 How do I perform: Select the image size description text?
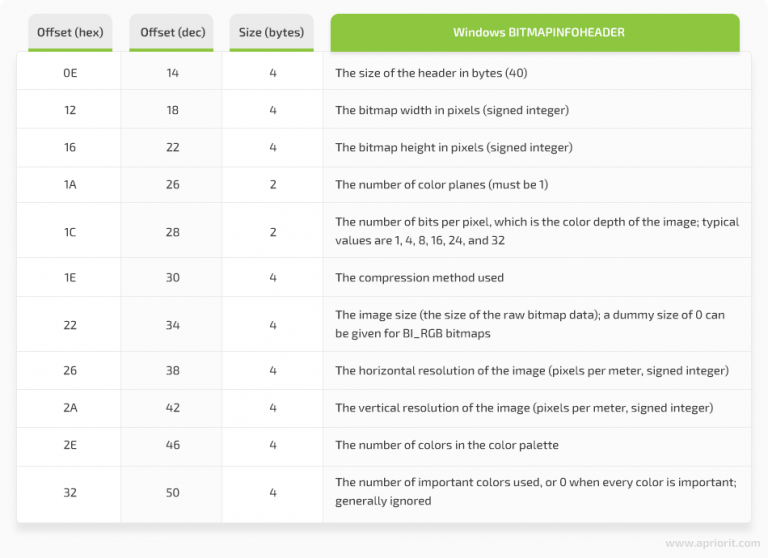point(529,324)
